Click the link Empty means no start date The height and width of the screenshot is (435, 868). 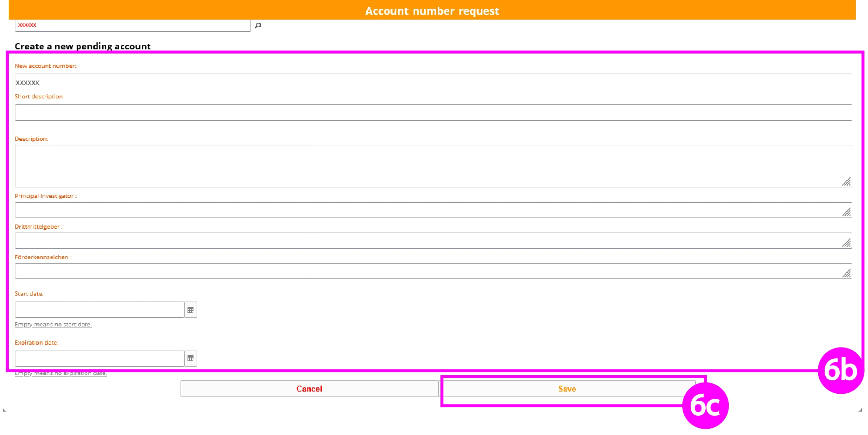[53, 324]
